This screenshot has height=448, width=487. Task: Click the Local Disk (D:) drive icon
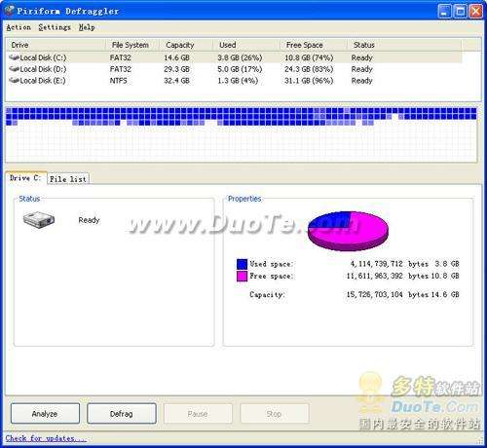pyautogui.click(x=15, y=69)
